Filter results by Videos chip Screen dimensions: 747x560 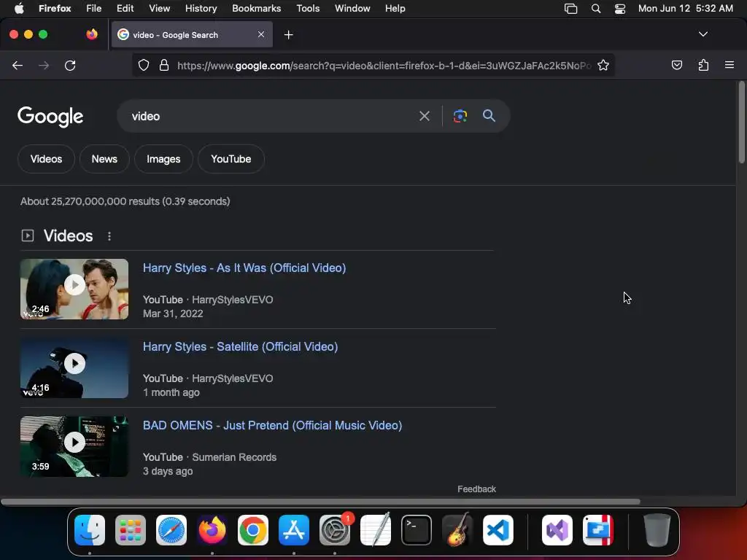pos(46,159)
